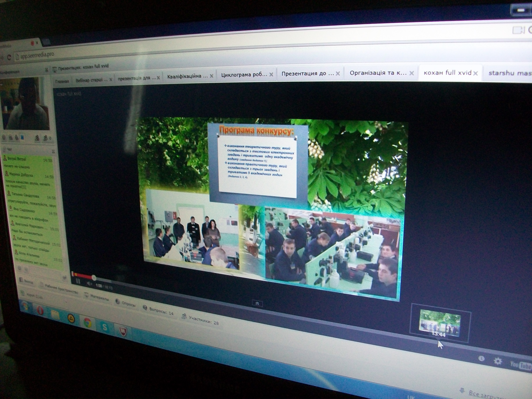Collapse the chat panel header
This screenshot has width=532, height=399.
click(53, 151)
